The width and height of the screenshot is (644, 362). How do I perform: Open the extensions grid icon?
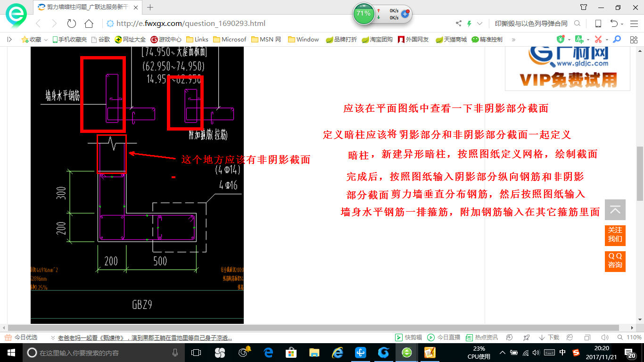tap(634, 40)
